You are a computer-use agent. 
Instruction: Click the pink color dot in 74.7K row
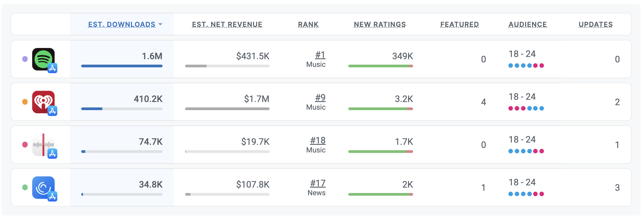click(x=25, y=145)
